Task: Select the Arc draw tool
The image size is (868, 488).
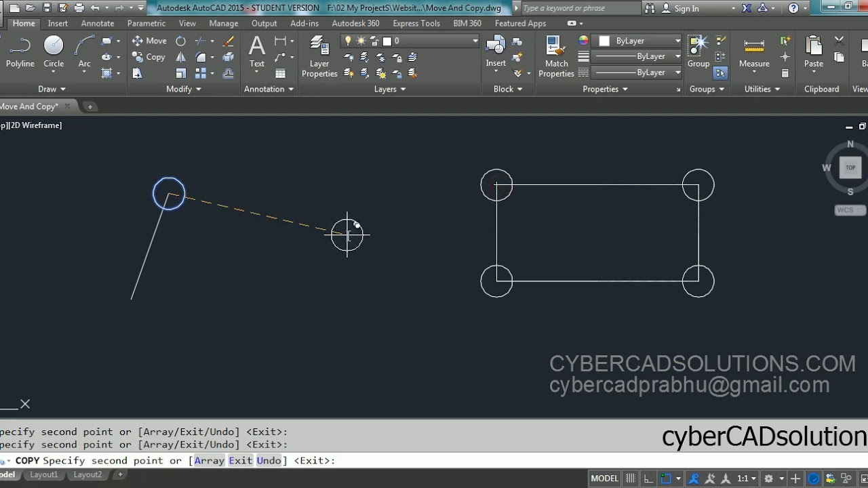Action: [84, 52]
